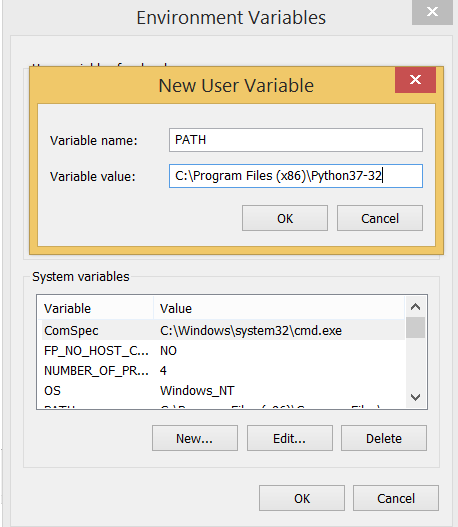
Task: Click the Variable name field containing PATH
Action: pos(296,140)
